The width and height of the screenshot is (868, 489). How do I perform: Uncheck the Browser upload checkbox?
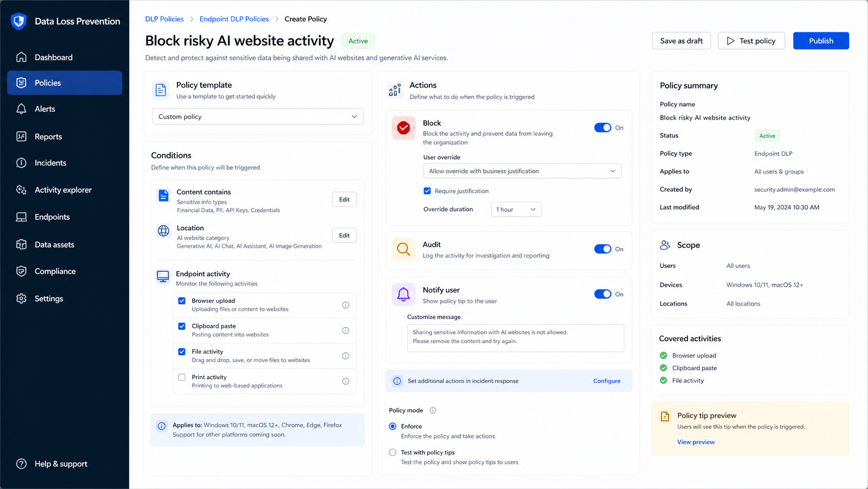click(x=182, y=301)
